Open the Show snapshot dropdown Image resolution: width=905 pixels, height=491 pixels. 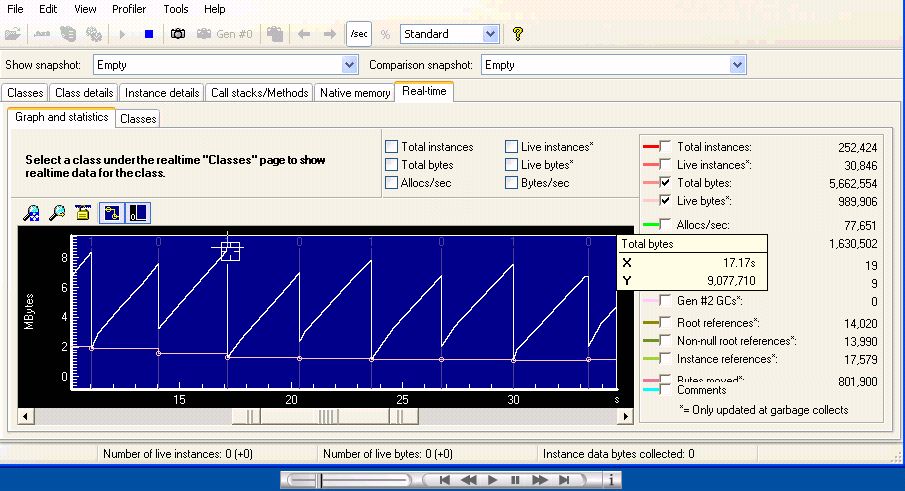click(x=349, y=65)
